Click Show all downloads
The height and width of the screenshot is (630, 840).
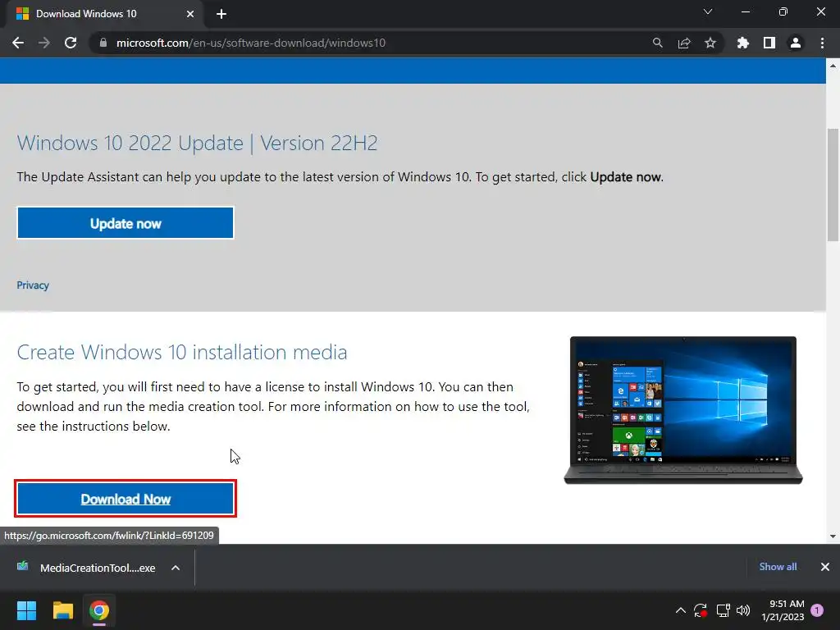coord(778,567)
